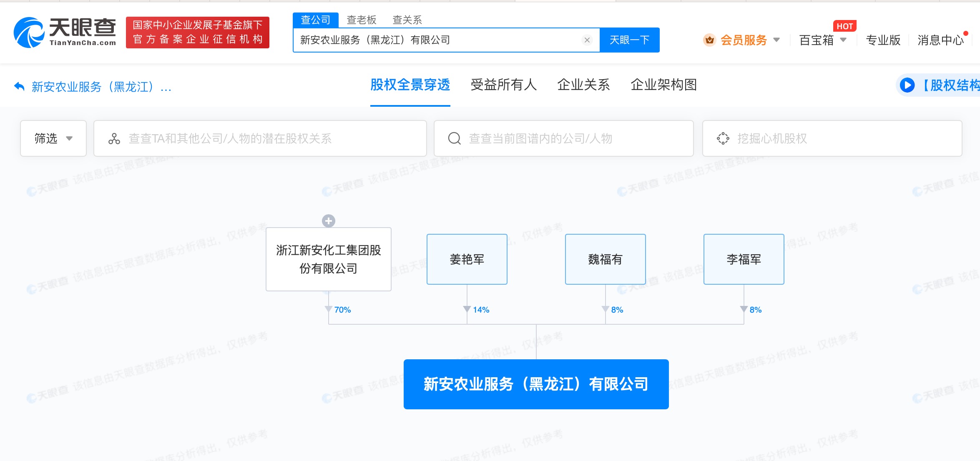Switch to the 受益所有人 tab
The image size is (980, 461).
click(504, 85)
